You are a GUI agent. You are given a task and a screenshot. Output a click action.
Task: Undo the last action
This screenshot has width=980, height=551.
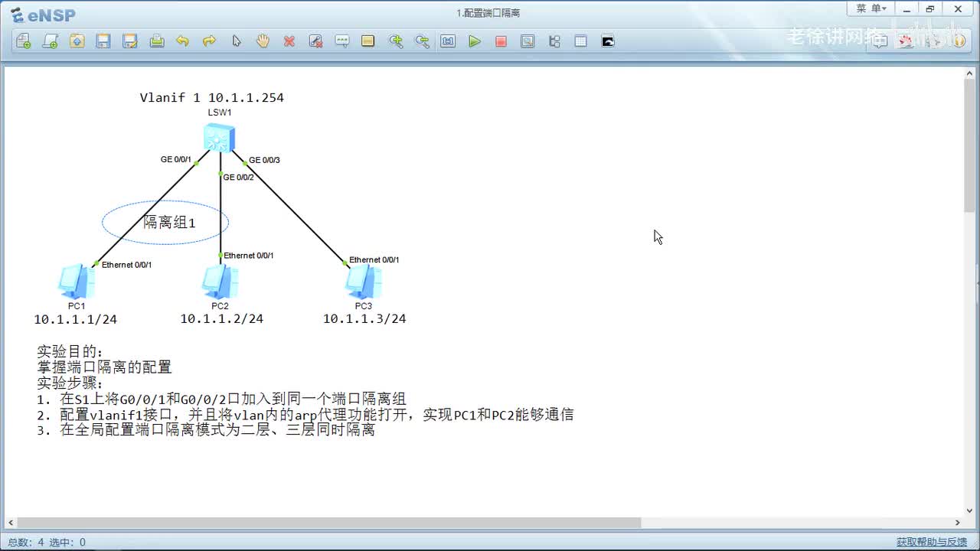pyautogui.click(x=182, y=41)
